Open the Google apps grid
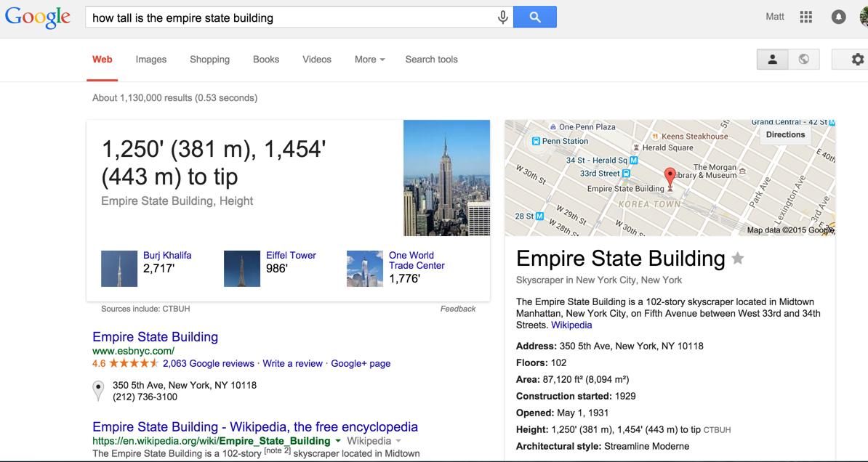Image resolution: width=868 pixels, height=462 pixels. (806, 17)
